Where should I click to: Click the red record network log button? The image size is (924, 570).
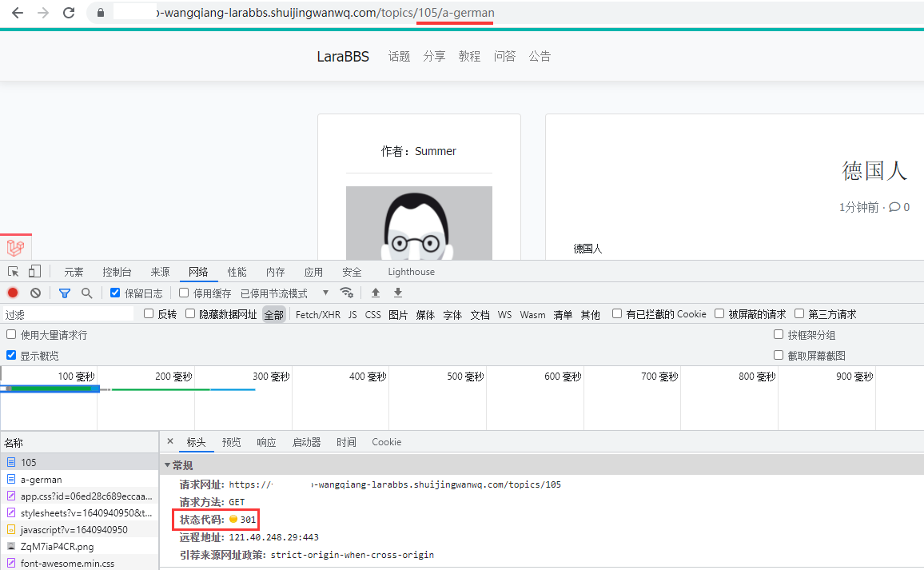[x=13, y=293]
